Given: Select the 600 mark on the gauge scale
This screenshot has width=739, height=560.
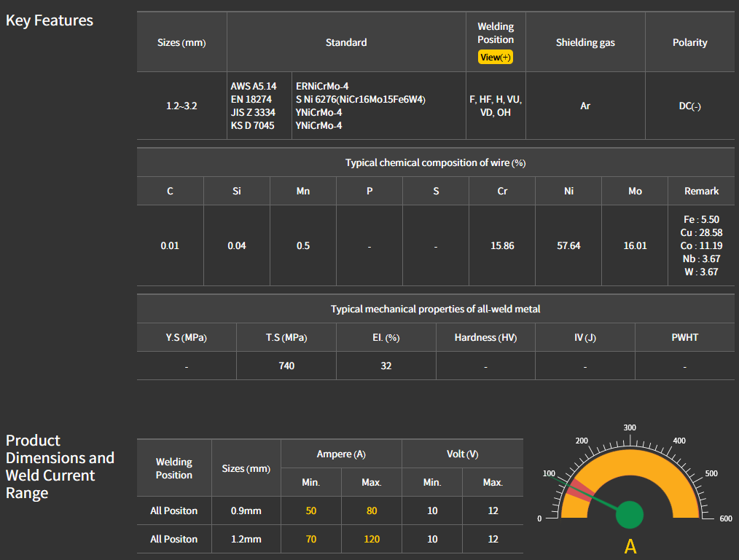Looking at the screenshot, I should (725, 518).
